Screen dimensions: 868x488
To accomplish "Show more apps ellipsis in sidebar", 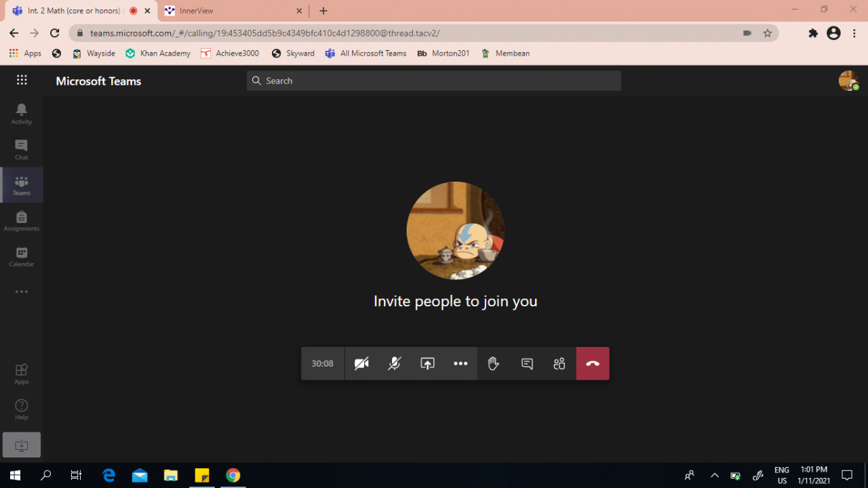I will tap(22, 292).
